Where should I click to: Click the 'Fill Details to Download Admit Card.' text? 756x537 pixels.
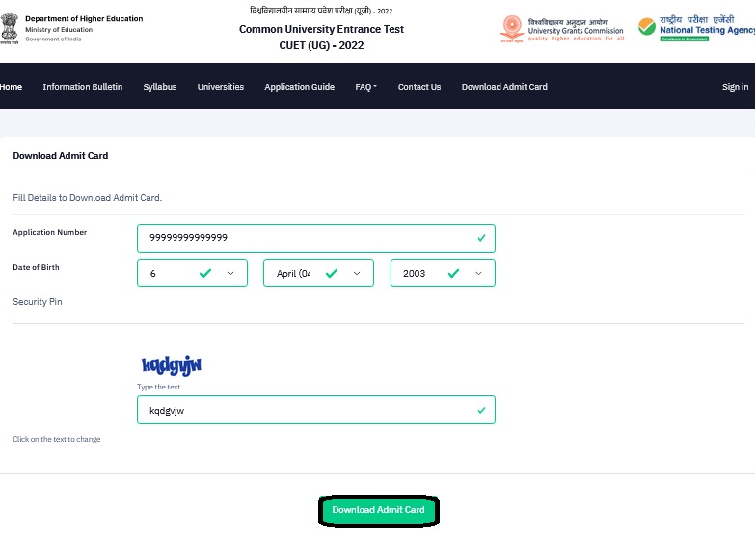[x=87, y=197]
